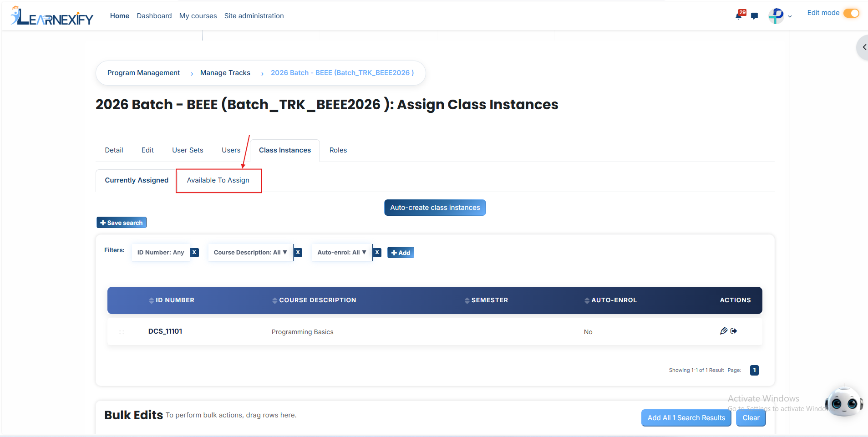Click Auto-create class instances button
The height and width of the screenshot is (437, 868).
click(x=435, y=208)
